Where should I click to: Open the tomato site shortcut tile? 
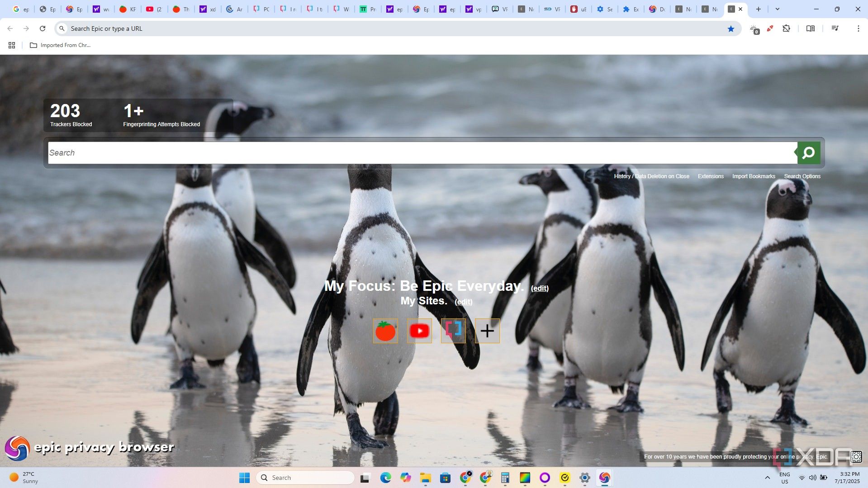point(385,331)
